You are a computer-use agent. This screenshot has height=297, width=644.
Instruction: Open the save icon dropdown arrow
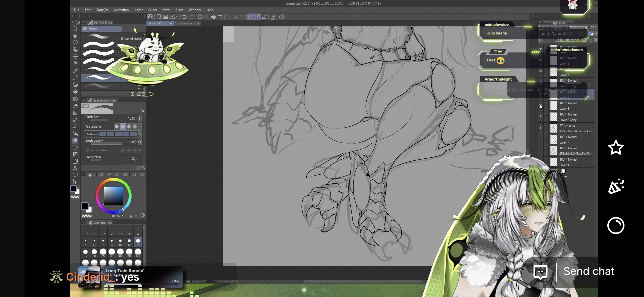pos(177,17)
